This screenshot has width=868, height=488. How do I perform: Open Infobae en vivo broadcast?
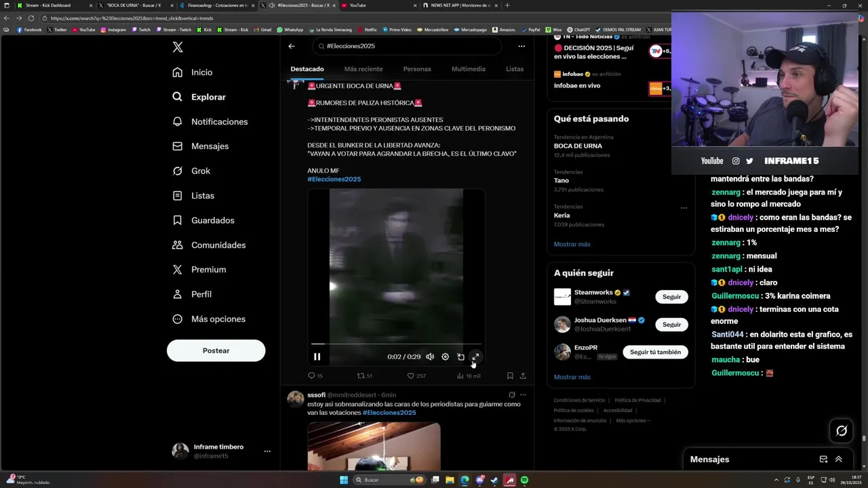coord(577,85)
